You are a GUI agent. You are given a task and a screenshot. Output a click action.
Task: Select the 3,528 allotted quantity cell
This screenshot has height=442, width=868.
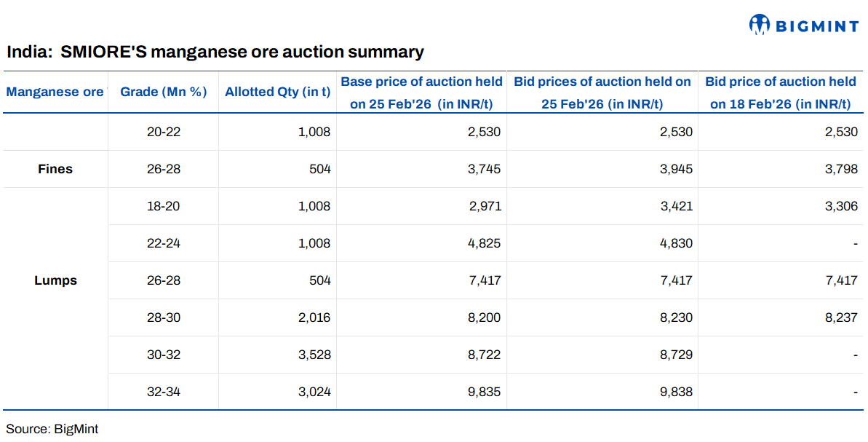[x=315, y=355]
